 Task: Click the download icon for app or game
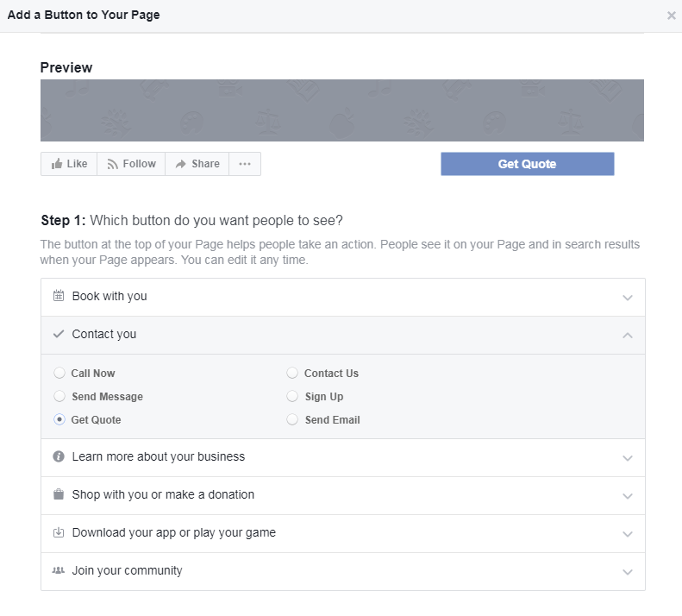click(59, 532)
